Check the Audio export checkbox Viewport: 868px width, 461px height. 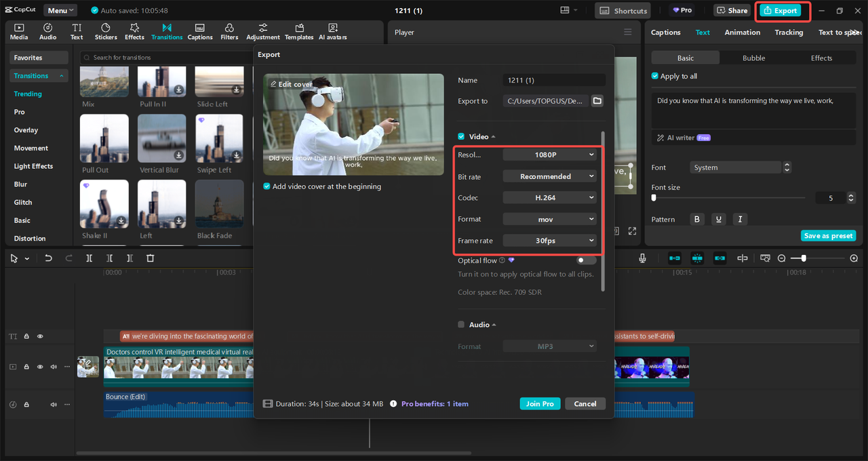coord(461,325)
